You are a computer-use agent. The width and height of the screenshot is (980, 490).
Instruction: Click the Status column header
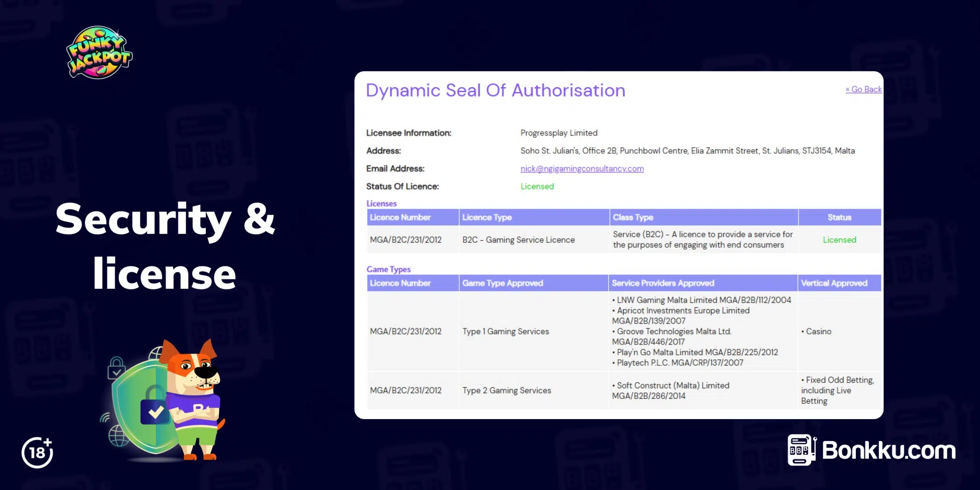840,217
